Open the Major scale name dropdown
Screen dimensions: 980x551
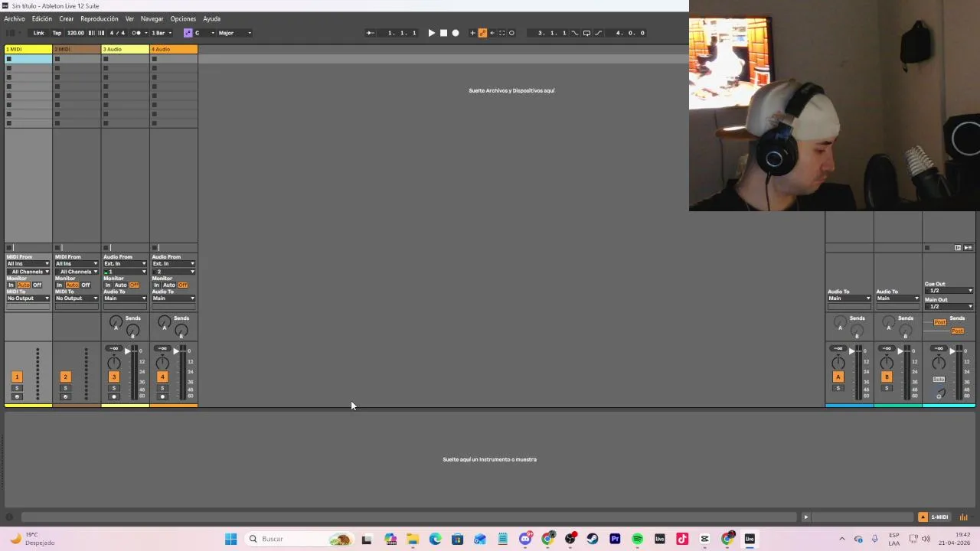(234, 33)
